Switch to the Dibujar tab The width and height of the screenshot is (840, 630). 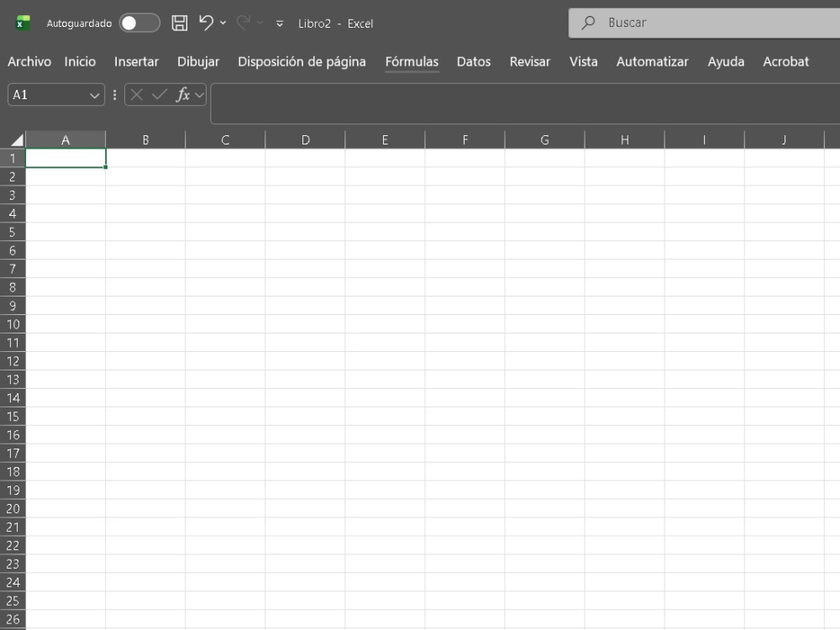(x=198, y=61)
